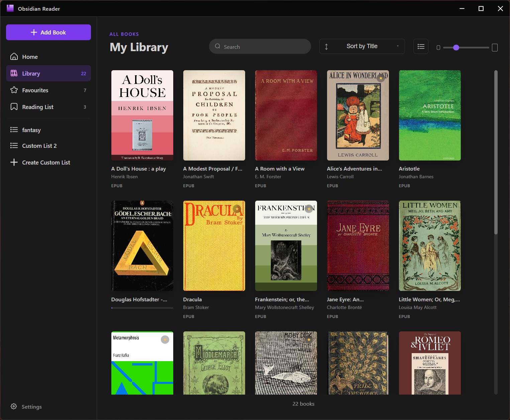Focus the Search input field
510x420 pixels.
click(x=260, y=46)
